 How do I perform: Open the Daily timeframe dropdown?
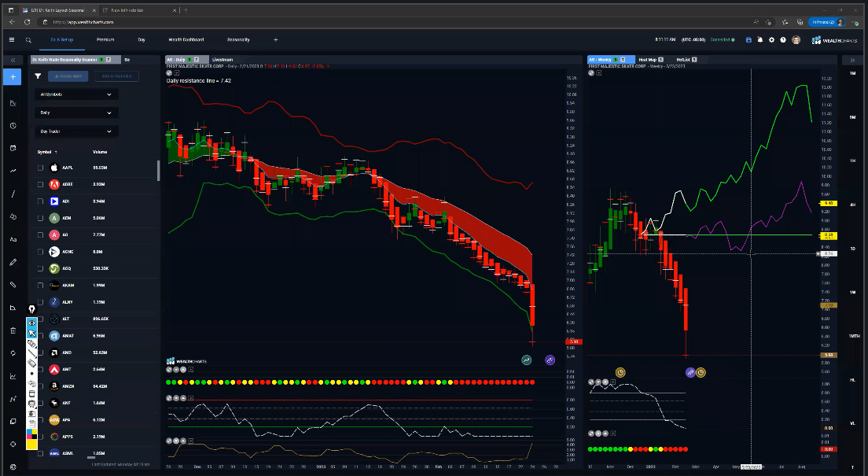pos(76,113)
